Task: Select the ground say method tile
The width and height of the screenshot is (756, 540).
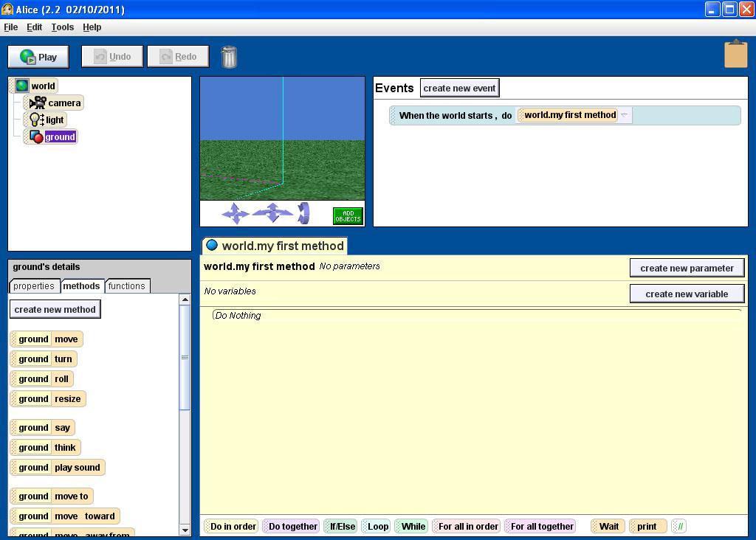Action: point(42,428)
